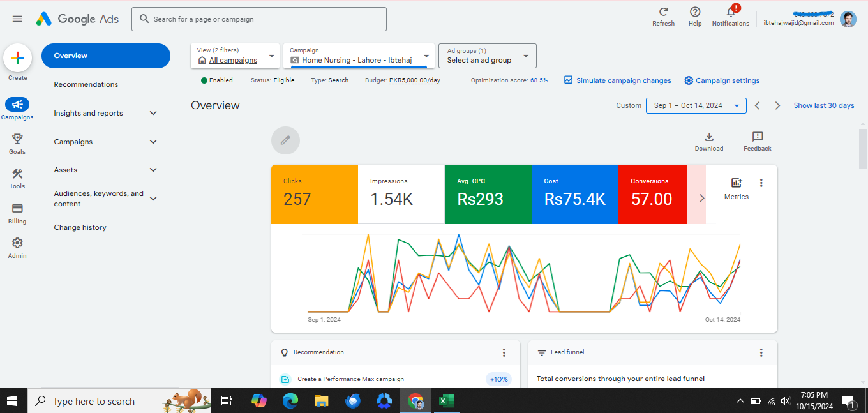Image resolution: width=868 pixels, height=413 pixels.
Task: Open the Tools wrench icon
Action: [17, 174]
